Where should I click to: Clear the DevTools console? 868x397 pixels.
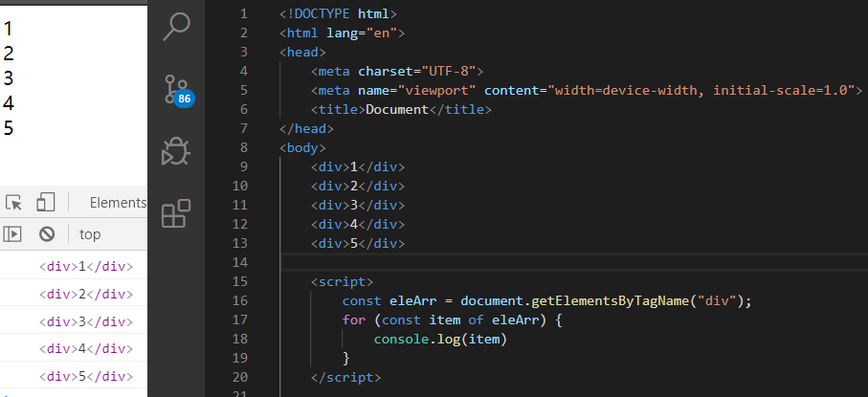47,234
